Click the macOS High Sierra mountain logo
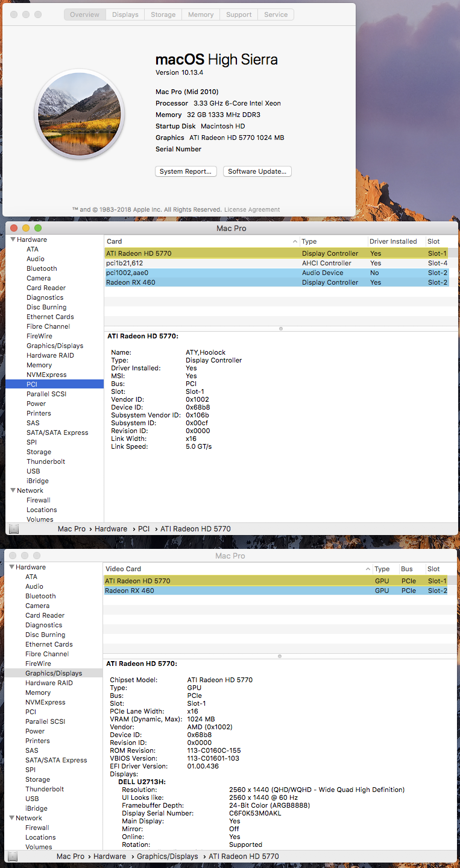 [x=80, y=114]
